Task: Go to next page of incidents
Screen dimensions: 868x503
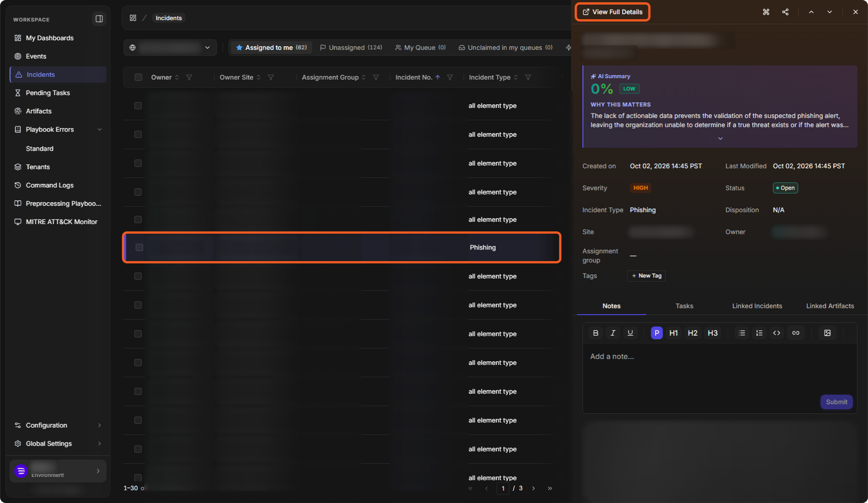Action: point(534,488)
